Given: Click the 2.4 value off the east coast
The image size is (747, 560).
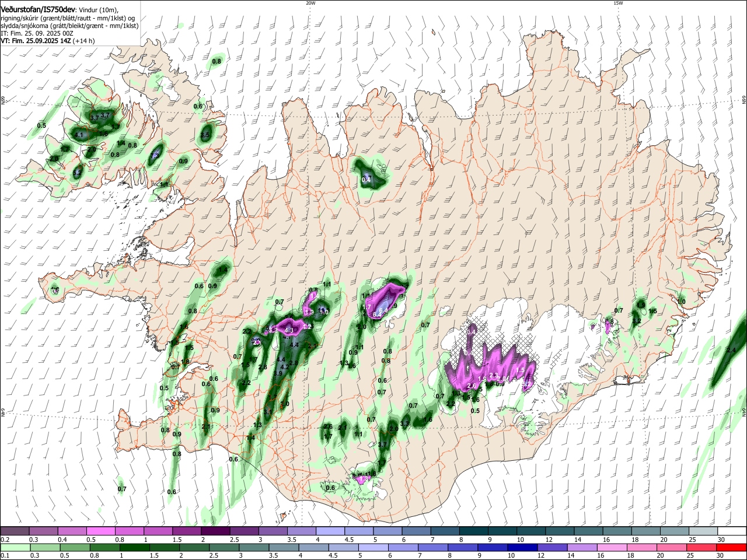Looking at the screenshot, I should [732, 350].
